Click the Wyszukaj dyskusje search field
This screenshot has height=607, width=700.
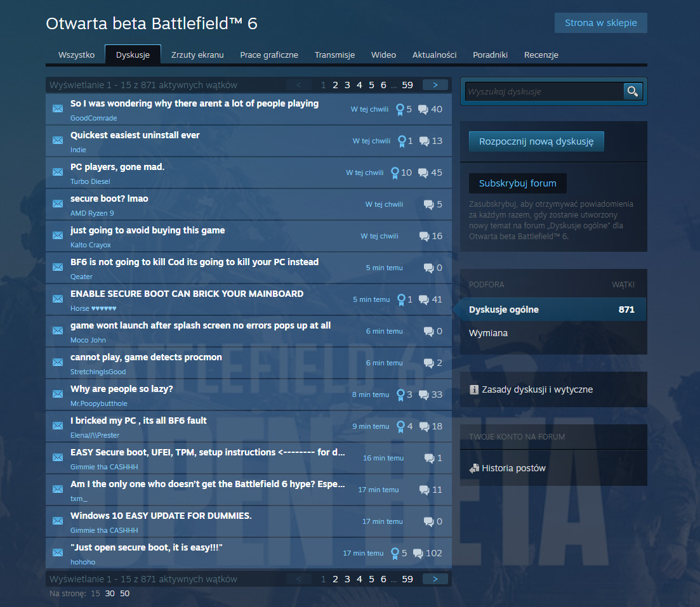tap(544, 91)
